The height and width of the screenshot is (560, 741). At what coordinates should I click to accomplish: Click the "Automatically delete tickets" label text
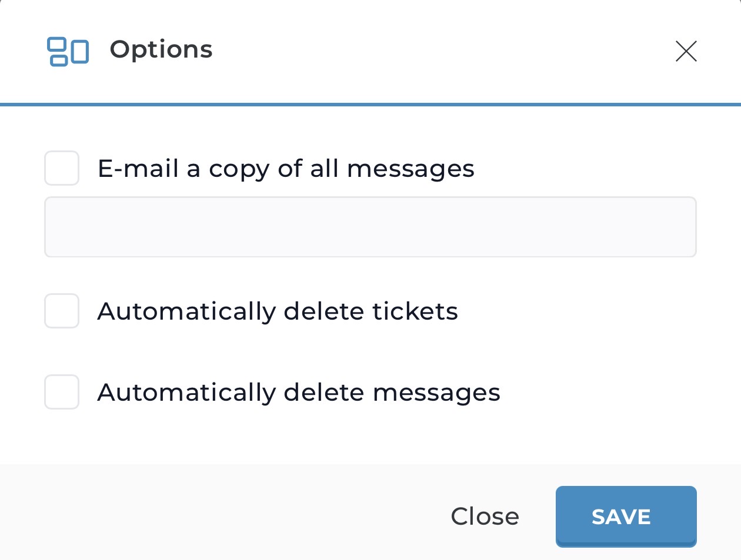[278, 311]
